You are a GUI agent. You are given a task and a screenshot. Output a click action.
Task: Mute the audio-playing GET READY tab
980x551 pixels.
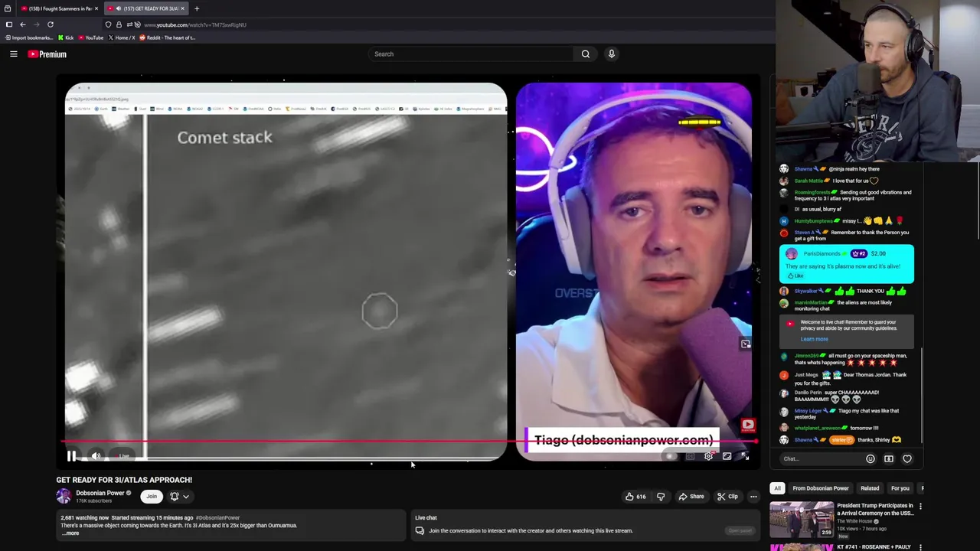[118, 8]
